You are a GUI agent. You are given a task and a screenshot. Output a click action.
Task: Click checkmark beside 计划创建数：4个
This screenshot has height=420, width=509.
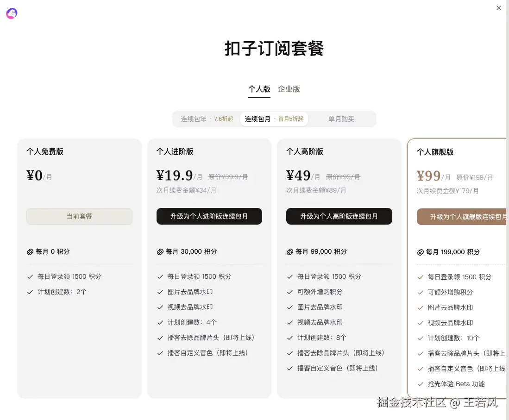pyautogui.click(x=160, y=322)
